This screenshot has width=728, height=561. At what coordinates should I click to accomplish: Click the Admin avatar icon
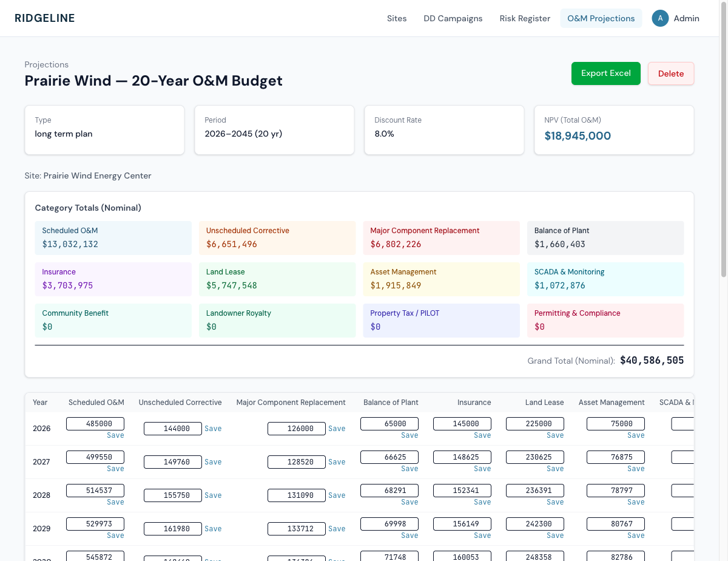point(660,18)
